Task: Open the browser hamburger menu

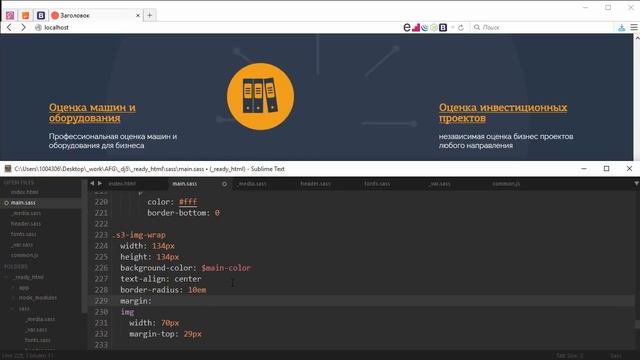Action: pyautogui.click(x=634, y=27)
